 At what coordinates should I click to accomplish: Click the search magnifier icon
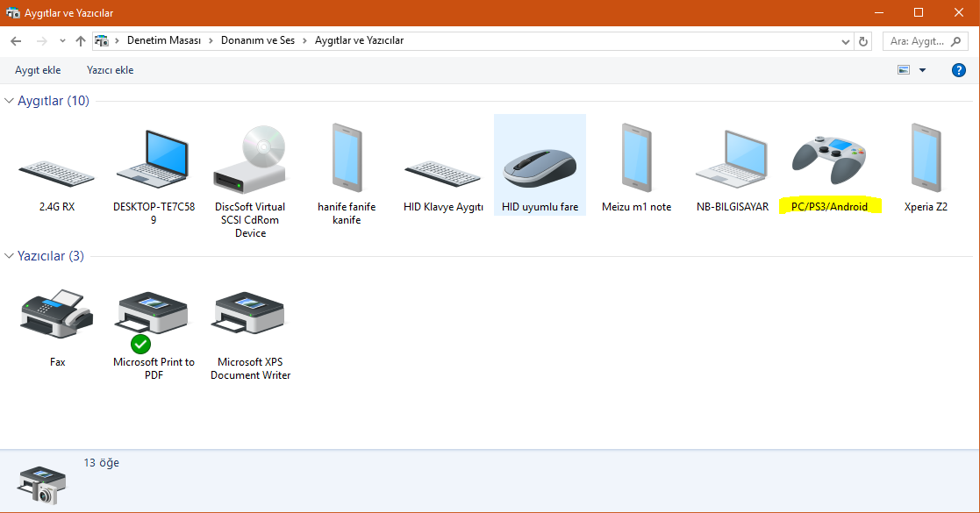(955, 41)
